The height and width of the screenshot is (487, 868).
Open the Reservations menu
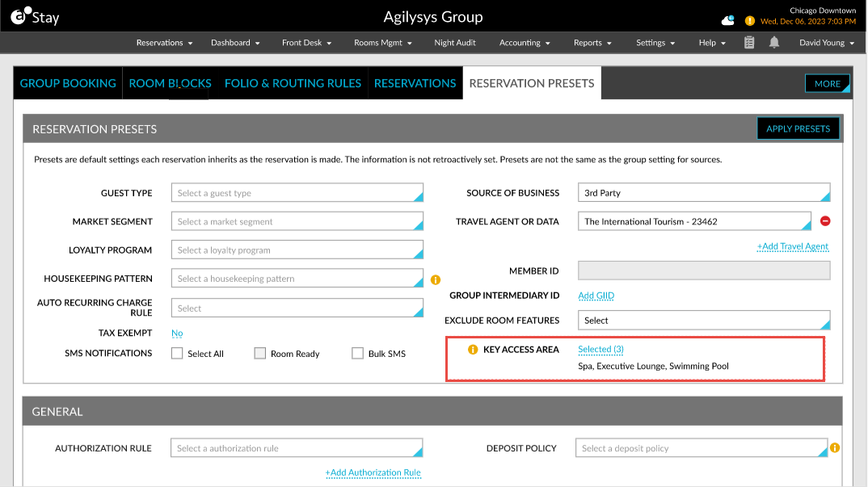pos(164,43)
